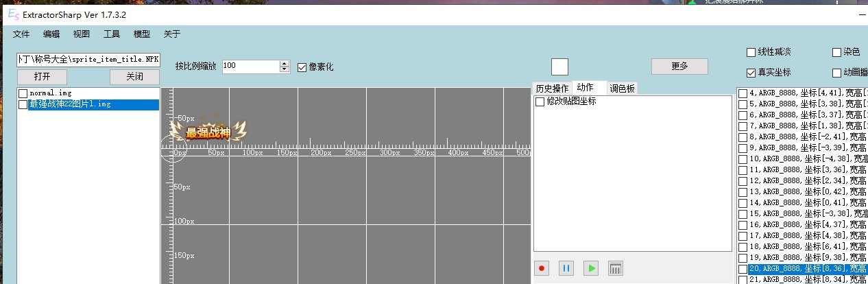Check the 修改贴图坐标 action item
The image size is (868, 284).
click(x=540, y=102)
